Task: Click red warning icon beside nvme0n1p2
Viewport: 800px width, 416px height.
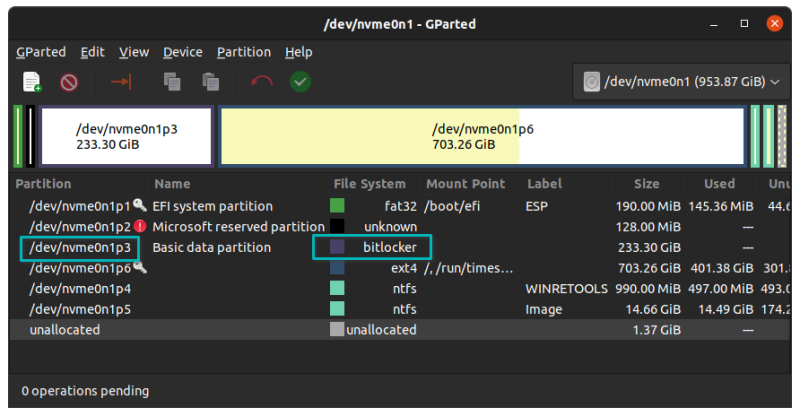Action: coord(140,226)
